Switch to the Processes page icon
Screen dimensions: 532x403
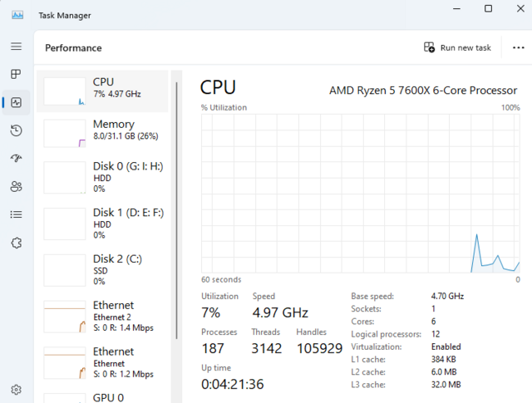coord(16,75)
